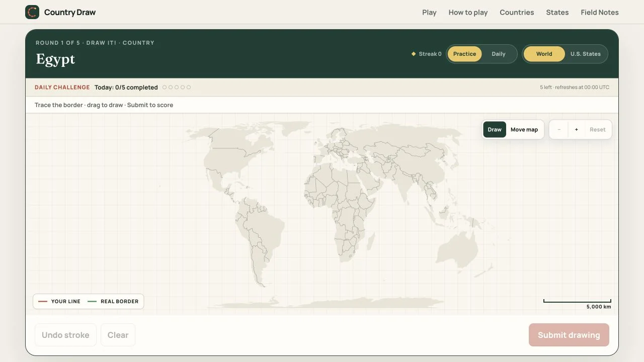
Task: Reset the map view
Action: tap(598, 129)
